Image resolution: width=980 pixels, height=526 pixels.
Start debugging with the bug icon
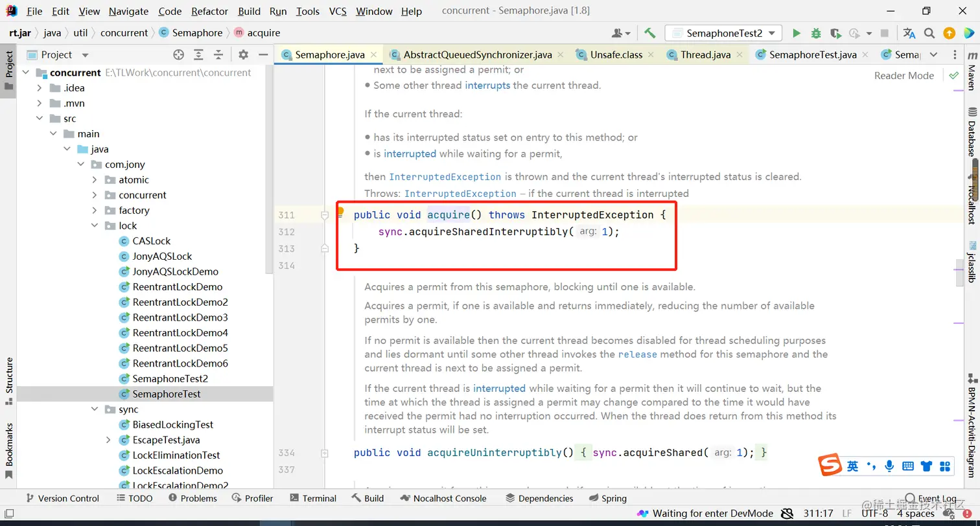click(x=816, y=33)
